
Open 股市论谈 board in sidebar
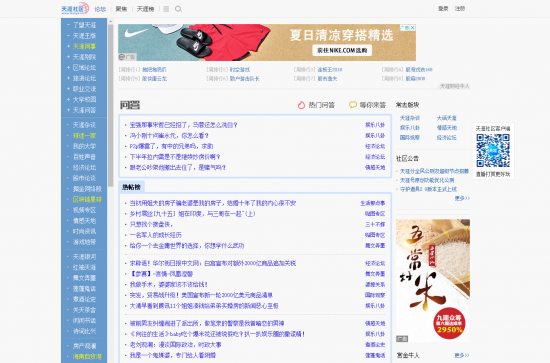84,178
